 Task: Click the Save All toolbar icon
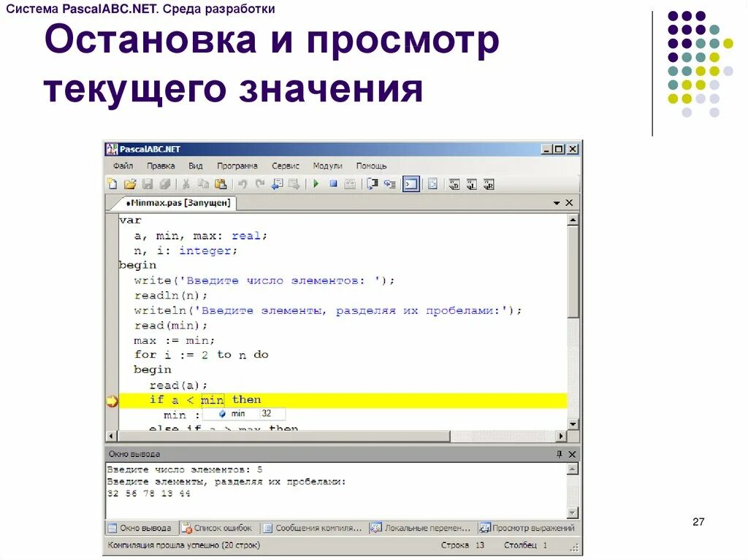click(x=164, y=184)
